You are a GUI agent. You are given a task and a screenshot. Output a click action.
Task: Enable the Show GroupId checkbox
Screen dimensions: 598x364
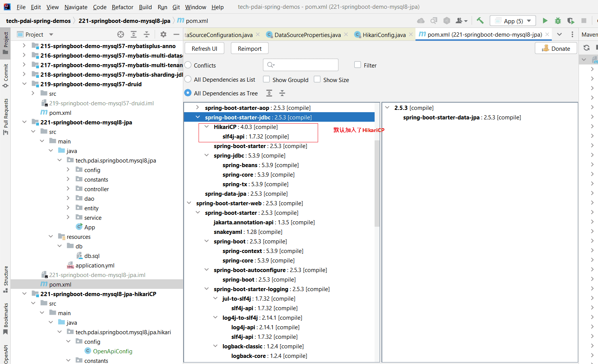pyautogui.click(x=267, y=79)
